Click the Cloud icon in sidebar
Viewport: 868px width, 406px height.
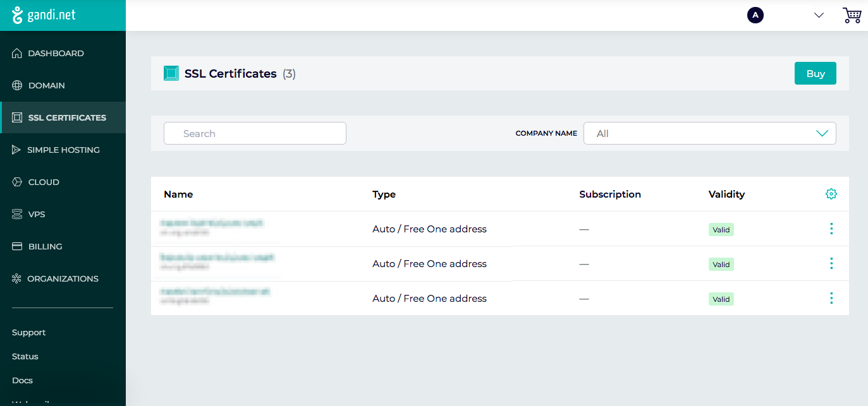[17, 182]
